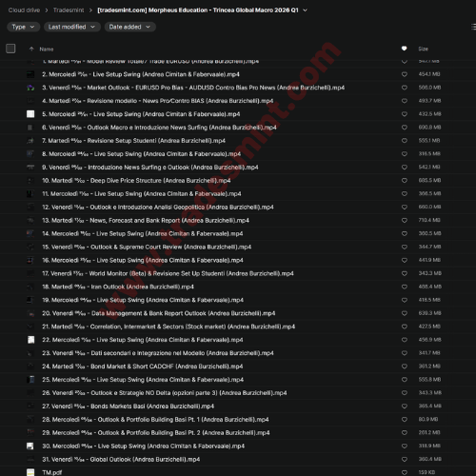Viewport: 476px width, 476px height.
Task: Favorite '12. Venerdì Analisi Geopolitica' file
Action: [x=405, y=207]
